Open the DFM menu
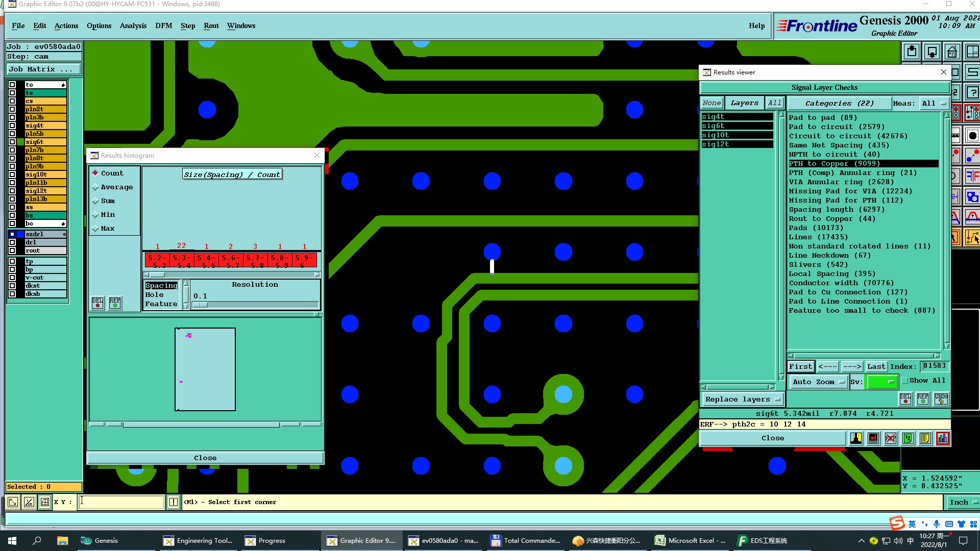 163,26
